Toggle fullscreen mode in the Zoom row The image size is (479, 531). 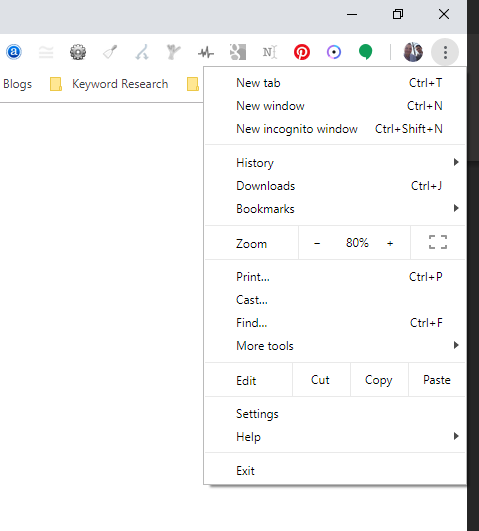[x=438, y=242]
